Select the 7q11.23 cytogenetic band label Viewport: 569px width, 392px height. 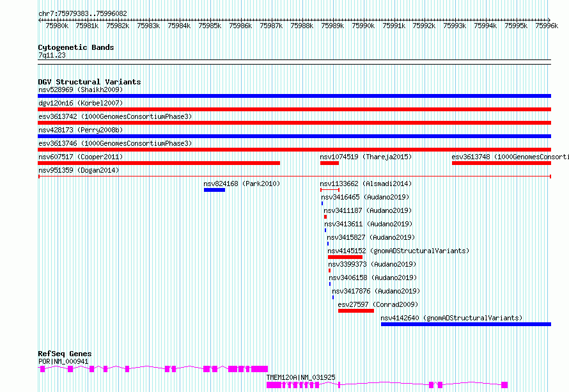[52, 55]
